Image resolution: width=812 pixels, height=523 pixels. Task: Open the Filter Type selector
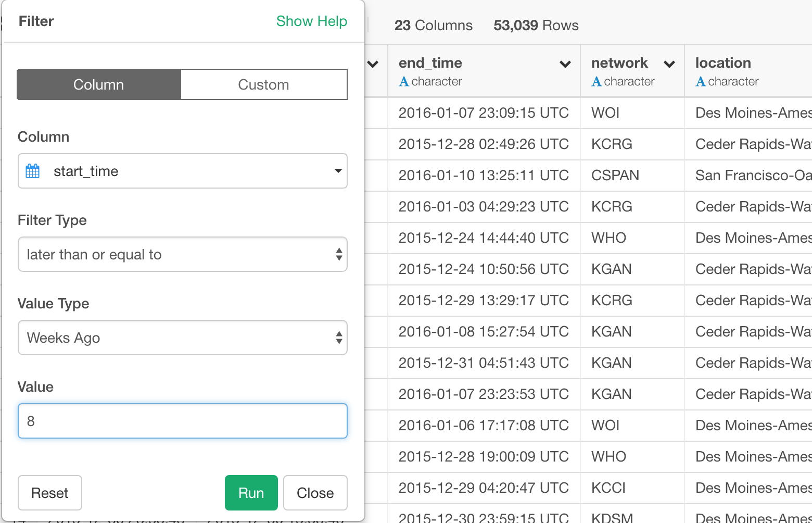[182, 254]
